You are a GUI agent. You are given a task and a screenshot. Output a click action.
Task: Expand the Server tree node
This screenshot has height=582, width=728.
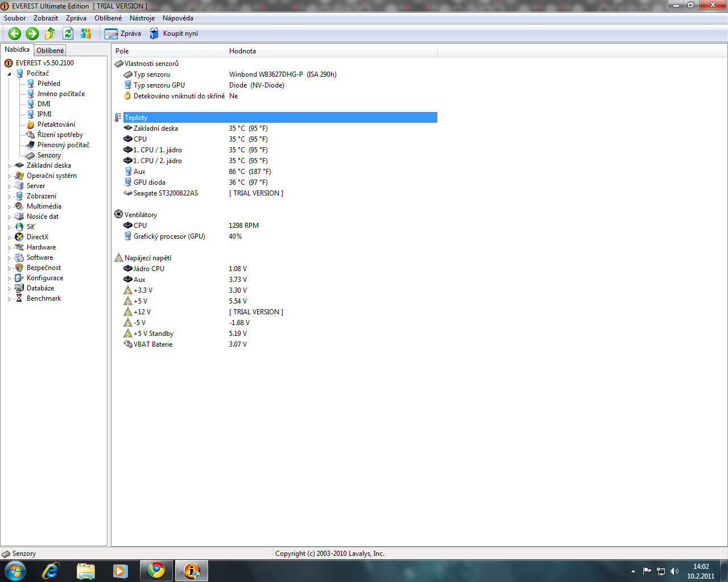(10, 186)
